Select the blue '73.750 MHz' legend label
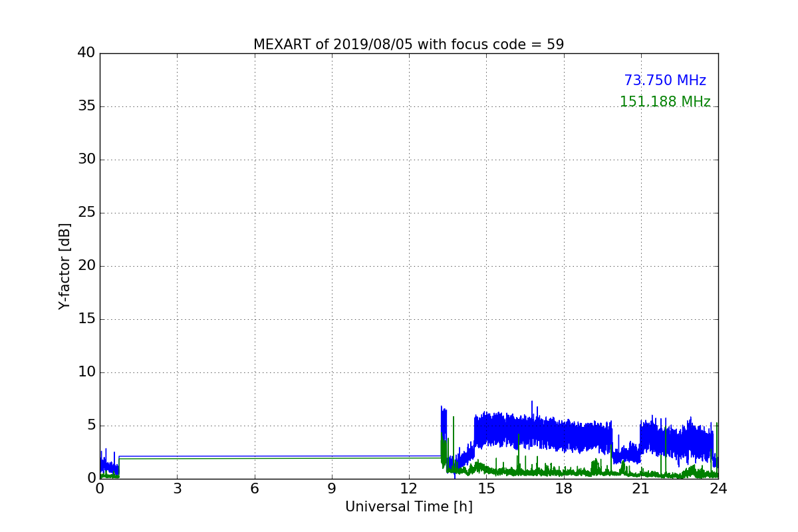 coord(665,80)
